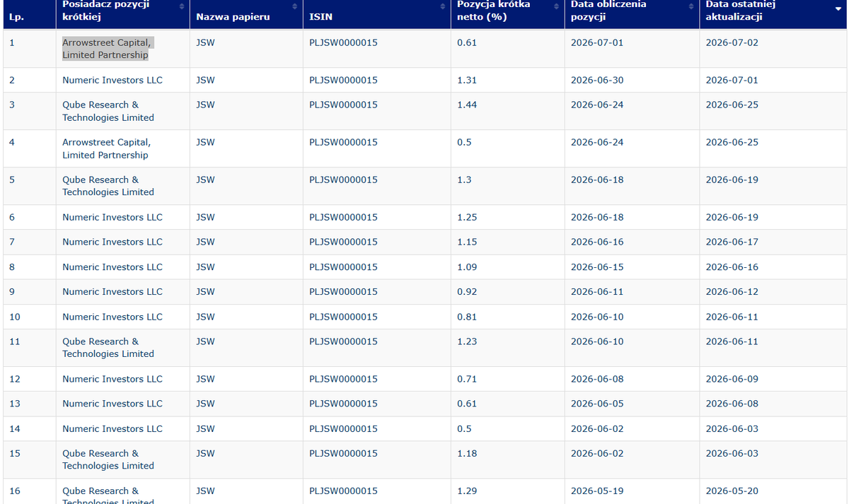Sort by Nazwa papieru column arrows
This screenshot has width=849, height=504.
pos(294,6)
